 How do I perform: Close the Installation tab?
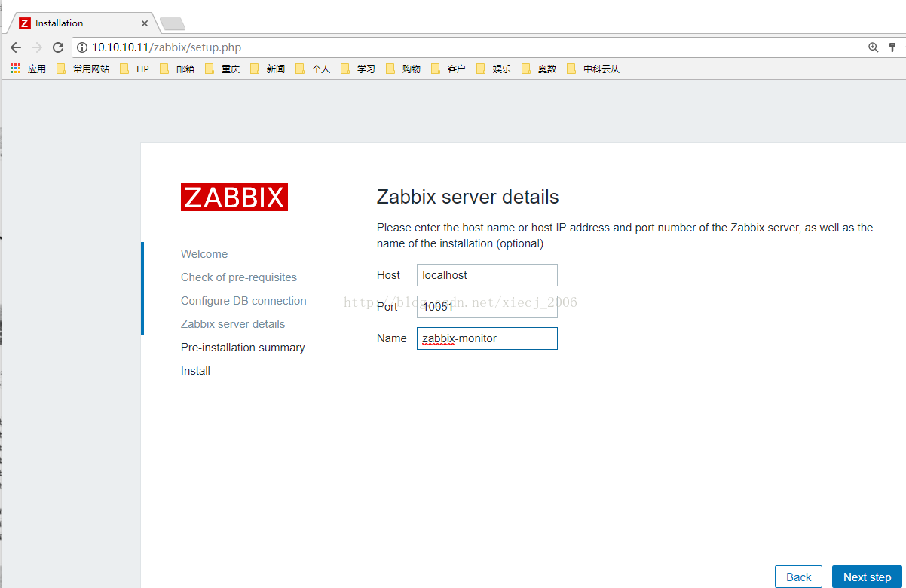(x=145, y=23)
